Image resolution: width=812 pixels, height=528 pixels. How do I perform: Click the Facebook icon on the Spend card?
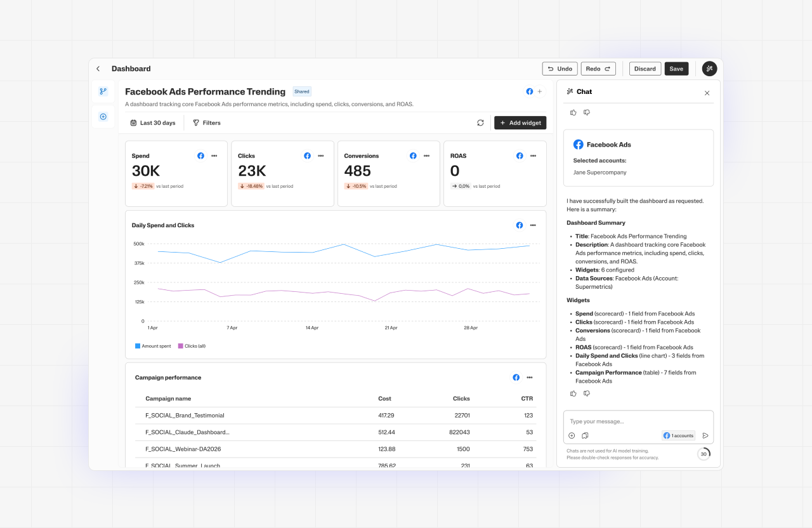(x=200, y=155)
